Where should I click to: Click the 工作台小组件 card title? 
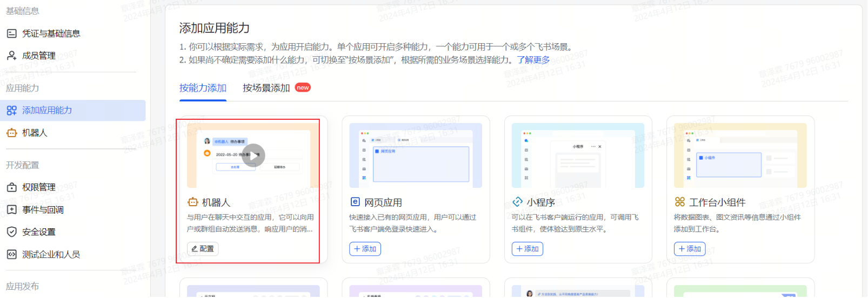point(717,202)
